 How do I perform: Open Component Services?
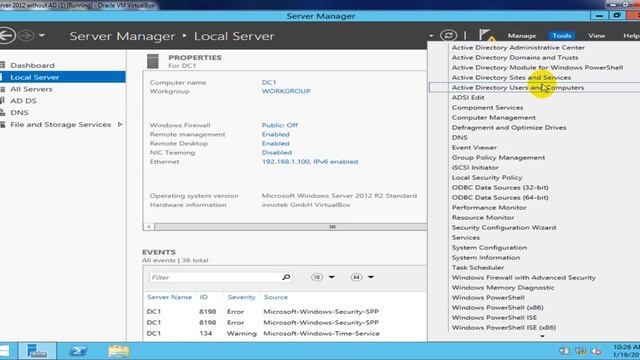click(487, 107)
